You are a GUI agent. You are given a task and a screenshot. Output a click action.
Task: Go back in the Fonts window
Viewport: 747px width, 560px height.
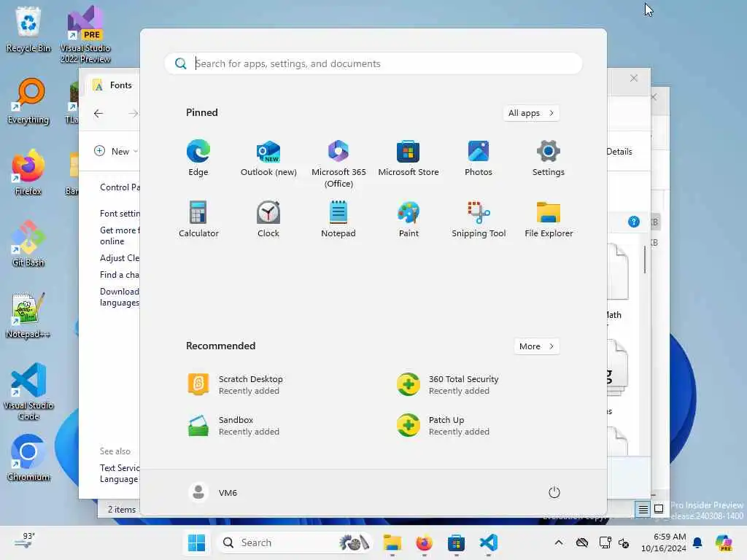pos(98,113)
